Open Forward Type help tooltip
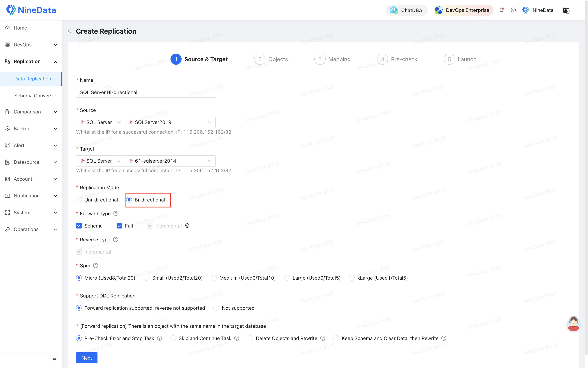The image size is (588, 368). 116,214
